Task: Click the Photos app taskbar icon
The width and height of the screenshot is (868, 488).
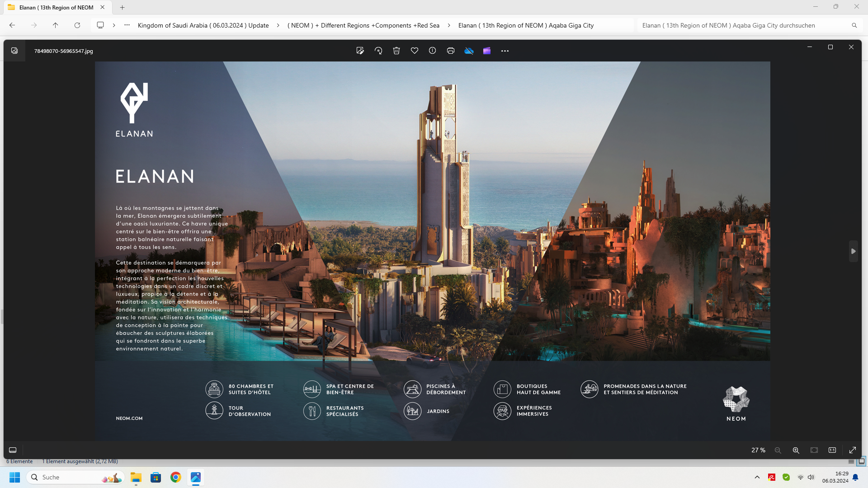Action: click(196, 477)
